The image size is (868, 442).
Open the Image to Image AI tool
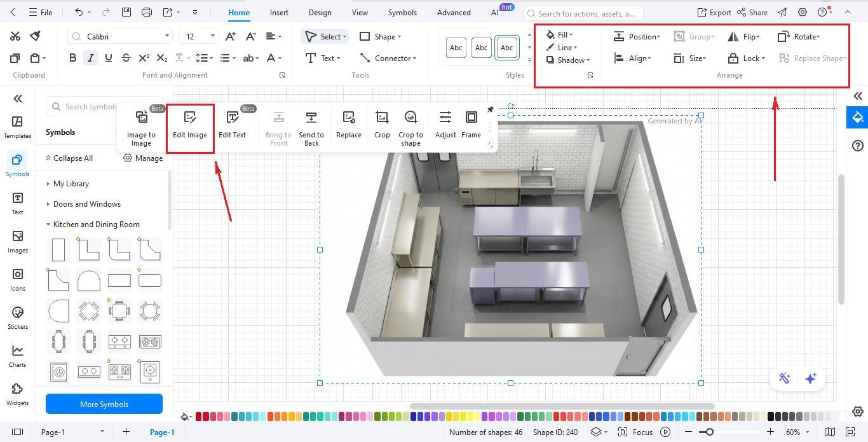click(141, 126)
